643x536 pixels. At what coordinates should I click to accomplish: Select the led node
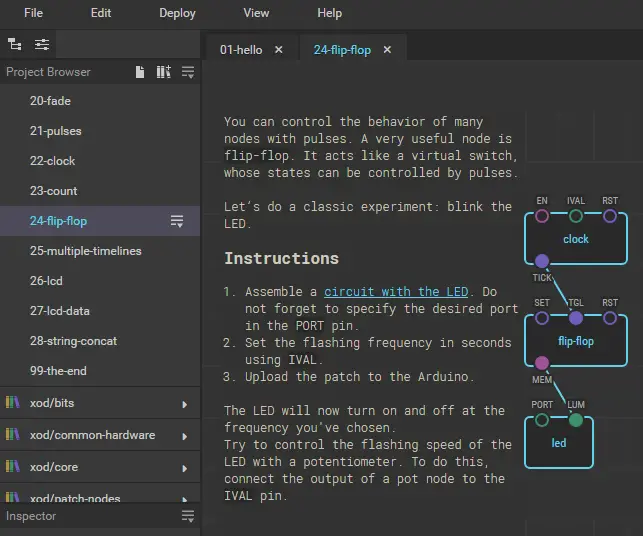point(559,443)
